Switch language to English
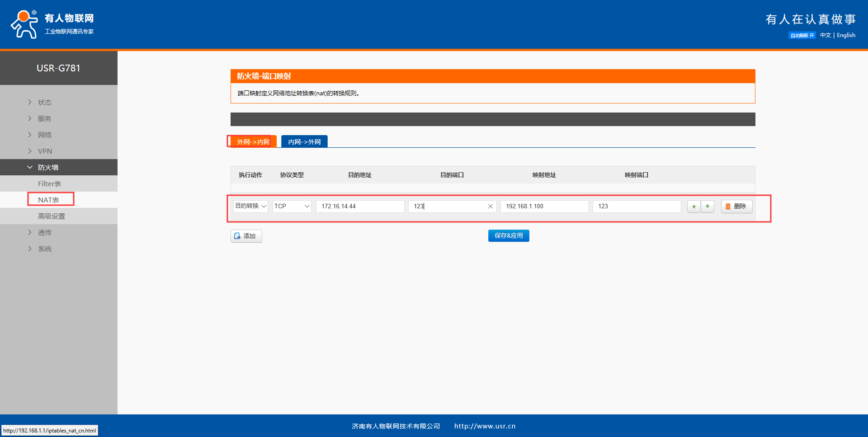 click(846, 35)
